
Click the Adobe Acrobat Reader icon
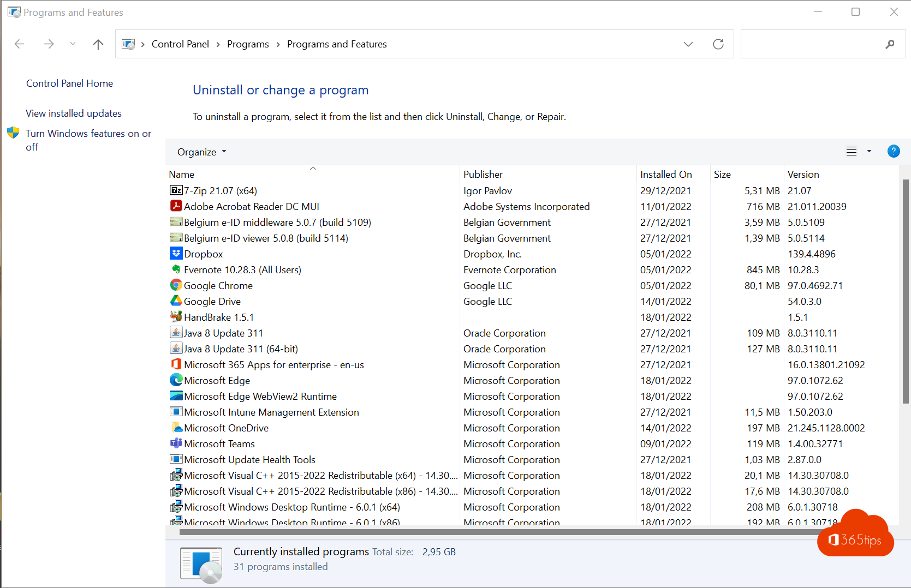tap(176, 206)
